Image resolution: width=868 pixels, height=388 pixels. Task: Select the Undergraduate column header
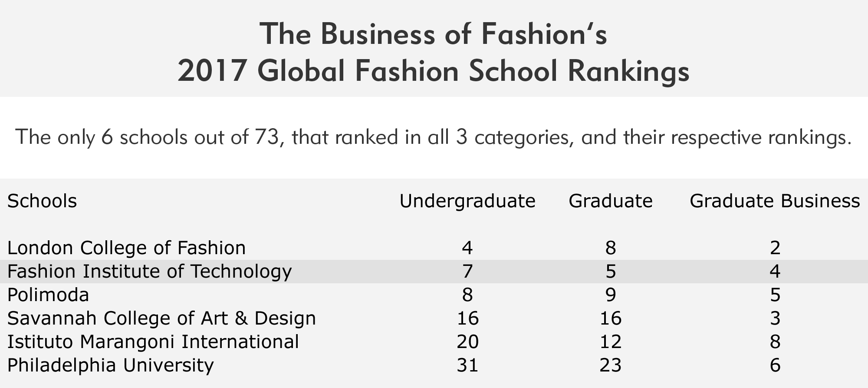[x=467, y=201]
